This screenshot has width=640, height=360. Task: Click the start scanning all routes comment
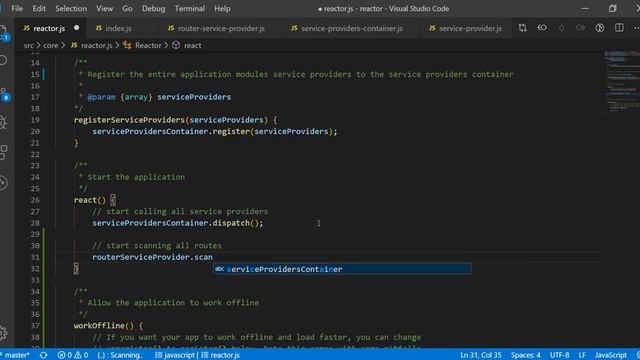[x=157, y=246]
